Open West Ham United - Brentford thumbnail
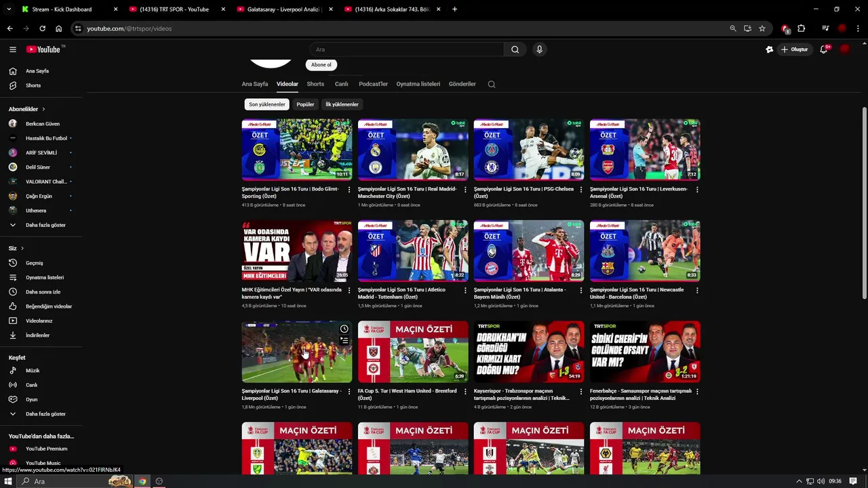The width and height of the screenshot is (868, 488). click(413, 352)
